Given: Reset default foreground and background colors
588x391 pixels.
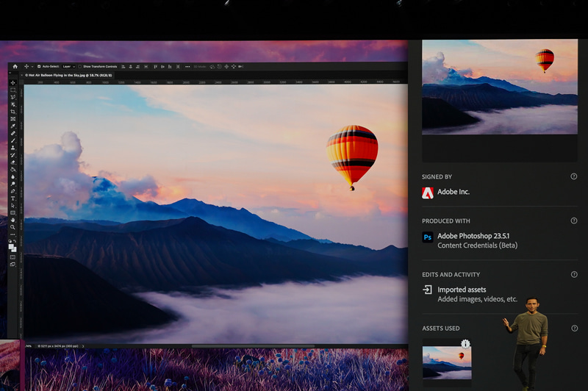Looking at the screenshot, I should click(10, 241).
